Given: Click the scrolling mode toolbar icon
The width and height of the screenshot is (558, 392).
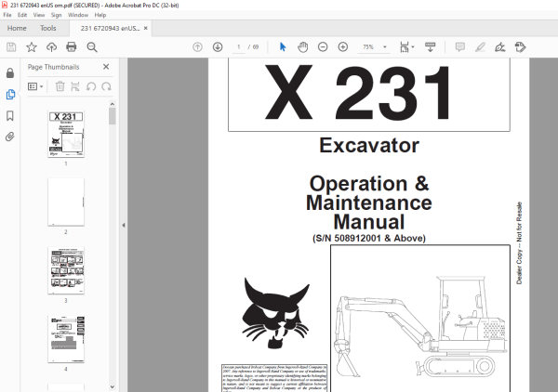Looking at the screenshot, I should coord(431,47).
